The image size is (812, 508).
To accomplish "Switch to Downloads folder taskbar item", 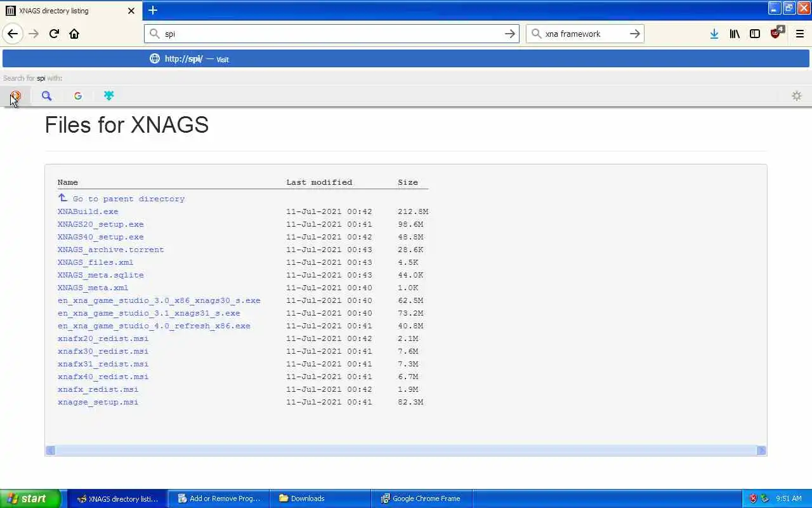I will pos(320,498).
